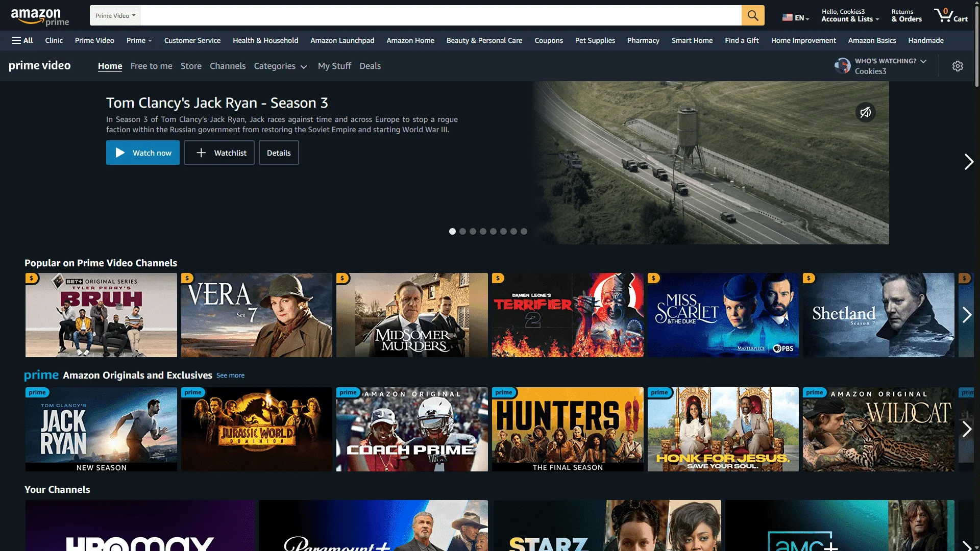Click See more for Amazon Originals

pyautogui.click(x=230, y=375)
